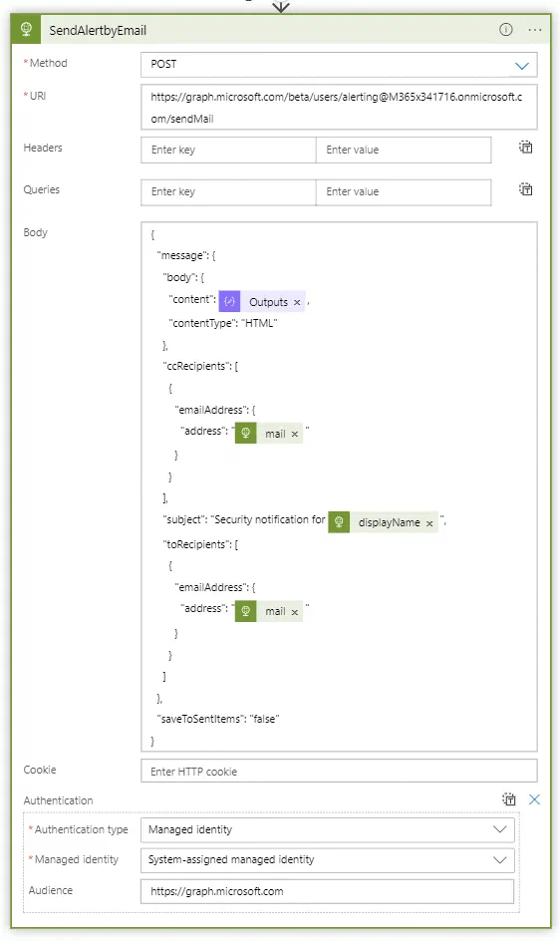Click the Enter HTTP cookie field
The image size is (560, 946).
(339, 771)
